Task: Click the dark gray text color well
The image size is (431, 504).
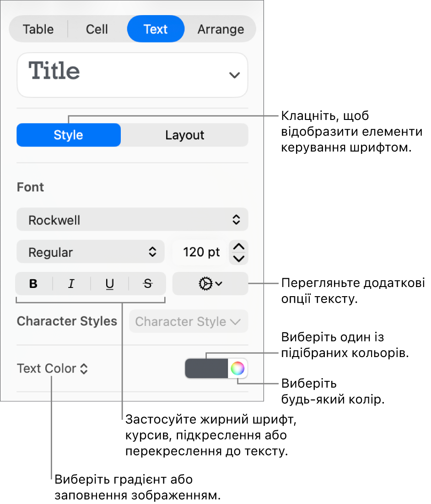Action: click(x=206, y=369)
